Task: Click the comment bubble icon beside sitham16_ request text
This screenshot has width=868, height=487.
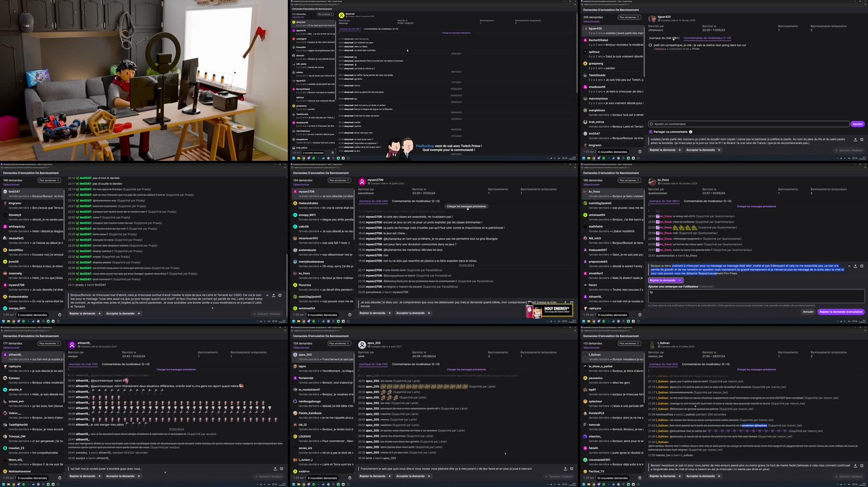Action: pos(281,469)
